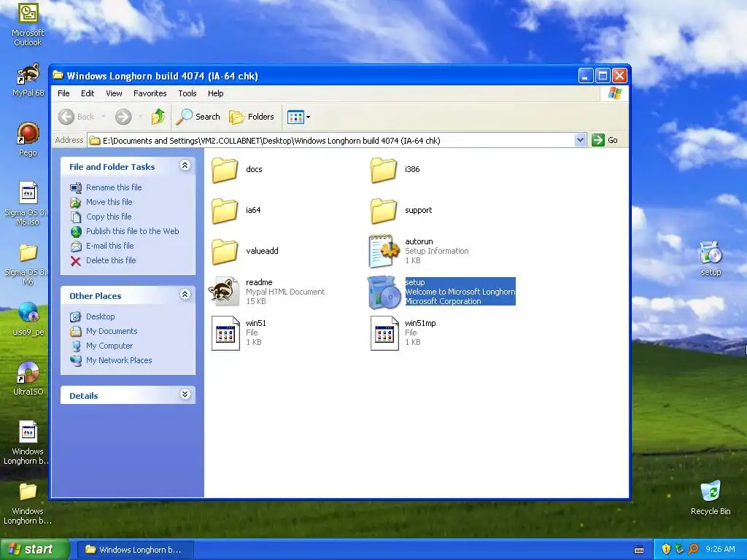Select the Recycle Bin
Screen dimensions: 747x560
[711, 497]
